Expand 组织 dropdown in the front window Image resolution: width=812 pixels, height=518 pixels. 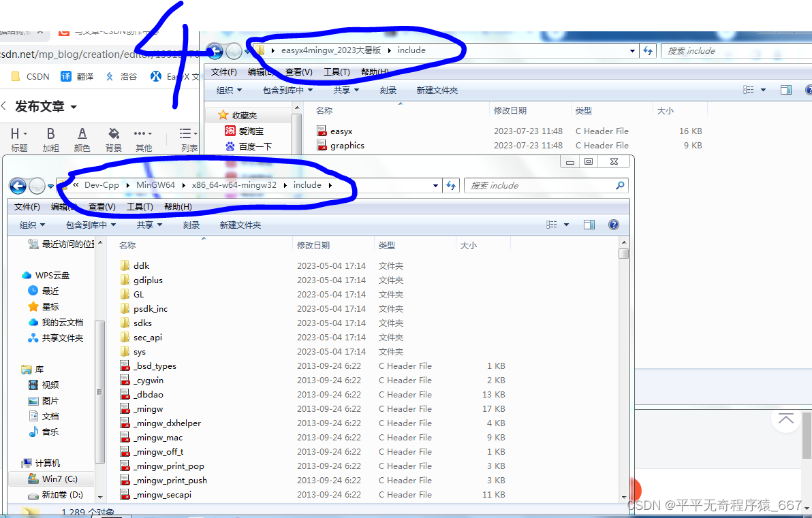pyautogui.click(x=32, y=225)
